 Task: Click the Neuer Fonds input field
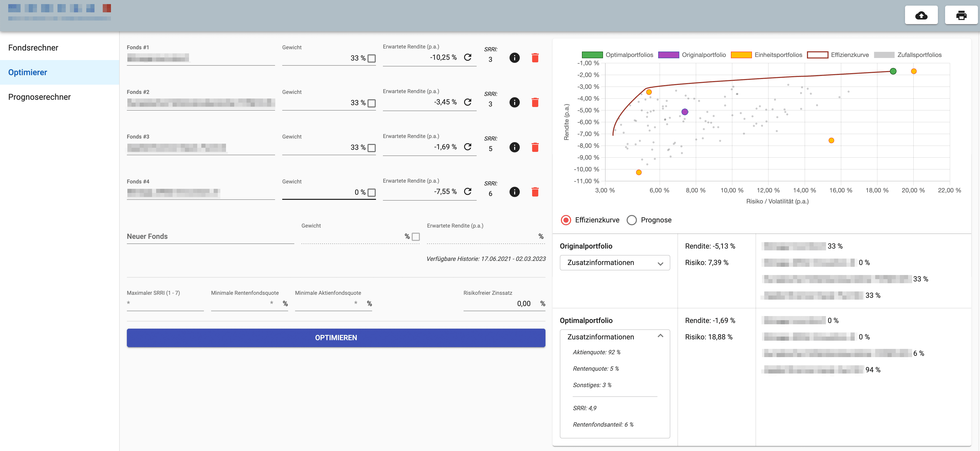[210, 236]
